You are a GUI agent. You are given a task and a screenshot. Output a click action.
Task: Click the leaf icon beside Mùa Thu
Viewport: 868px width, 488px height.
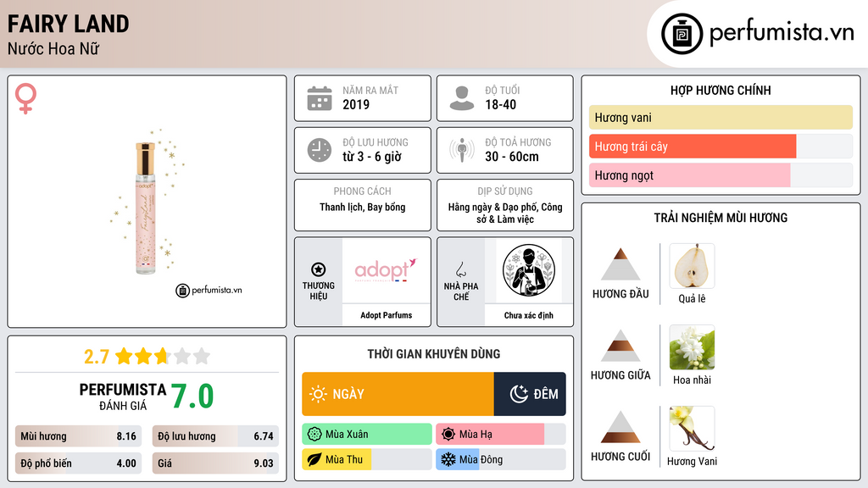coord(314,459)
